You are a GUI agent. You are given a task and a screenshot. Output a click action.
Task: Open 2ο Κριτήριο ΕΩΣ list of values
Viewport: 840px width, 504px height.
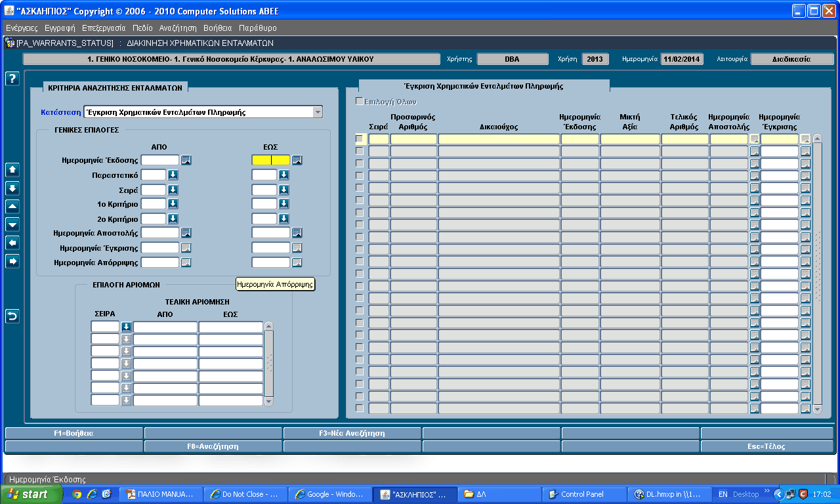tap(283, 219)
